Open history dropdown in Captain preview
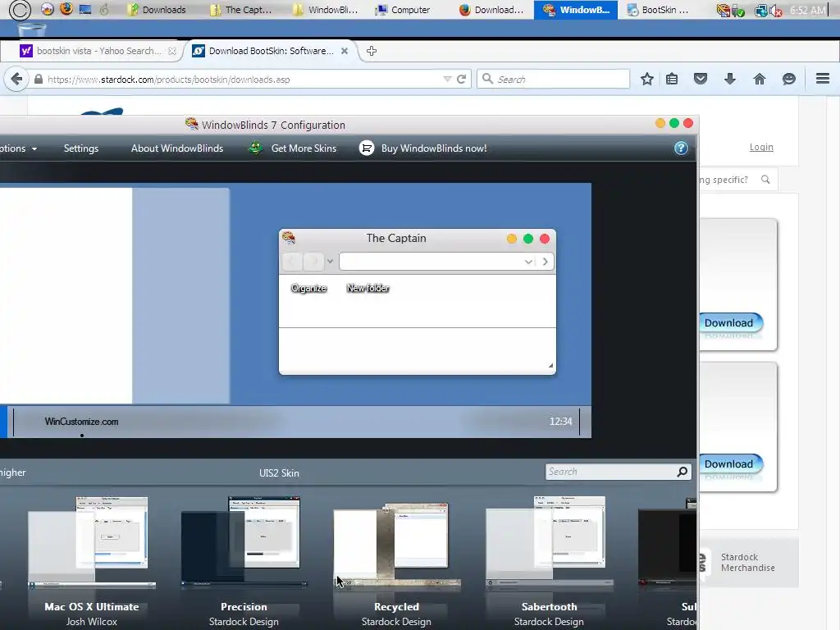Image resolution: width=840 pixels, height=630 pixels. point(330,262)
